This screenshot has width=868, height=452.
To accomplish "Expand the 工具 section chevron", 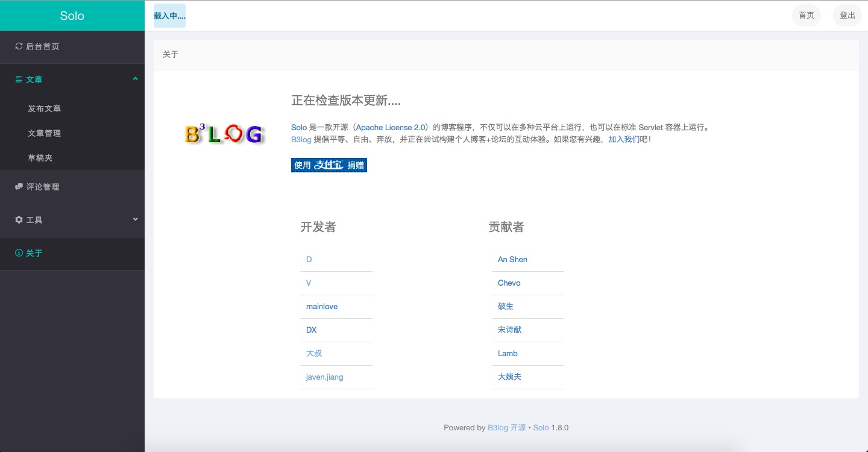I will pyautogui.click(x=136, y=220).
